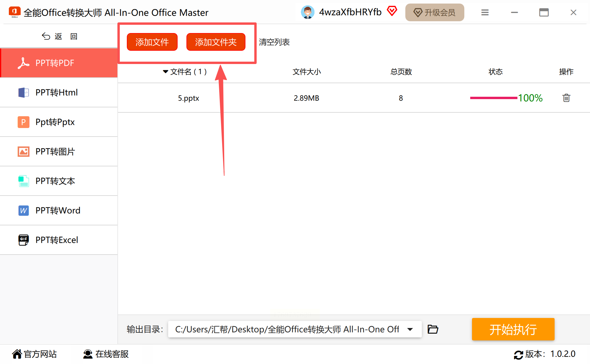Click the user avatar icon
The height and width of the screenshot is (364, 590).
(307, 12)
